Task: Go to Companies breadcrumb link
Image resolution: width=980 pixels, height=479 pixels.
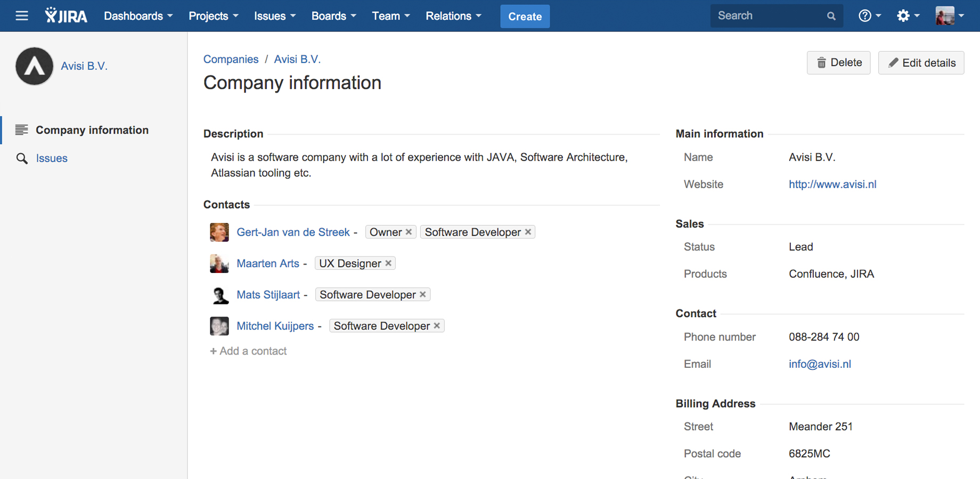Action: pos(231,59)
